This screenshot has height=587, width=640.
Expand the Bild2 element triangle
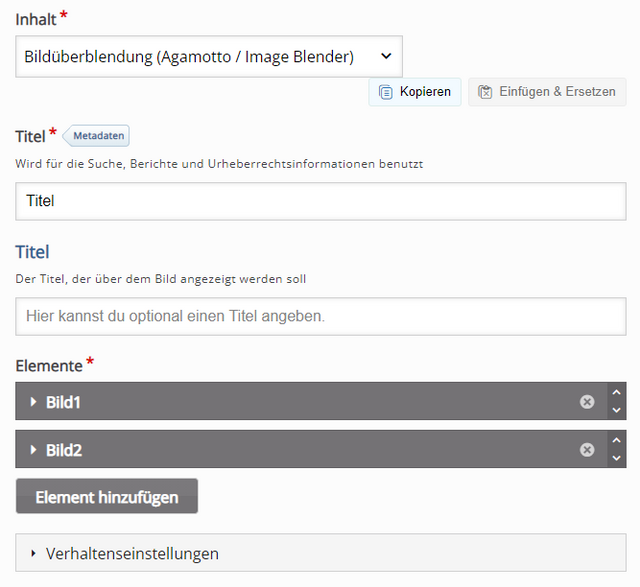tap(33, 450)
